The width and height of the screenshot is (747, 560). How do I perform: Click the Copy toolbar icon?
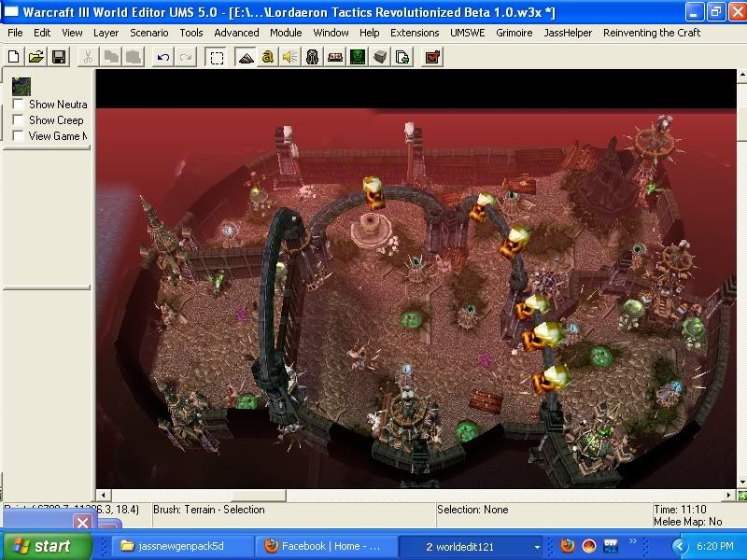pos(111,57)
